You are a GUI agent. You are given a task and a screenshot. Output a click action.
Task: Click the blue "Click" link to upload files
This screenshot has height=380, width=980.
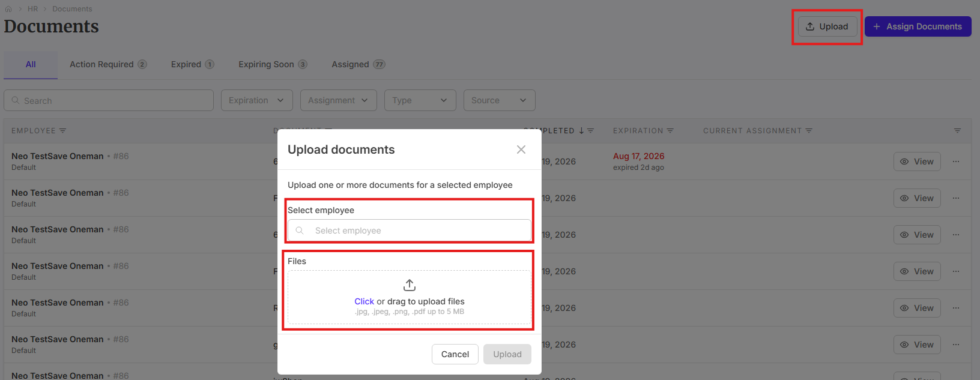(364, 301)
